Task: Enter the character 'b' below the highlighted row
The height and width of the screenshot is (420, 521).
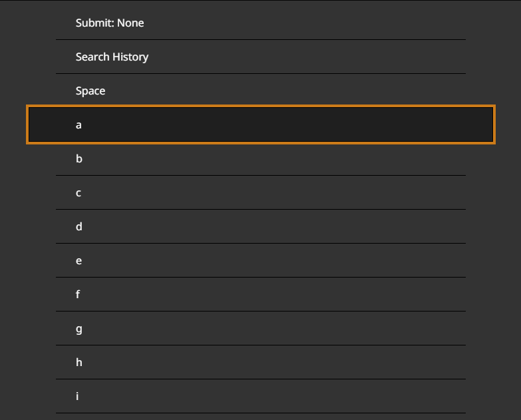Action: (260, 159)
